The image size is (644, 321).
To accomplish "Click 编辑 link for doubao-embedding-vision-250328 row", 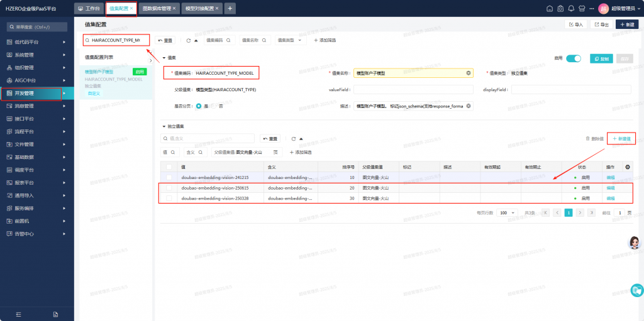I will coord(610,199).
